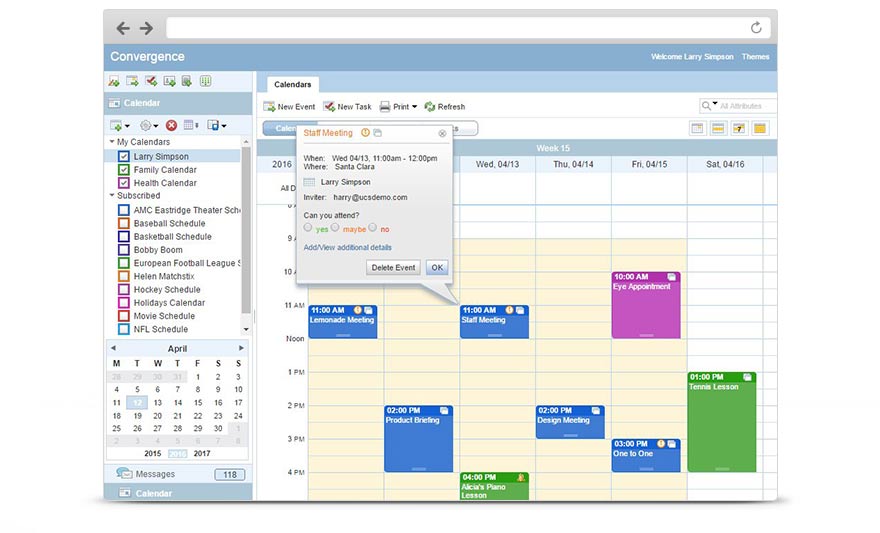Click the new contact icon in sidebar

[169, 81]
